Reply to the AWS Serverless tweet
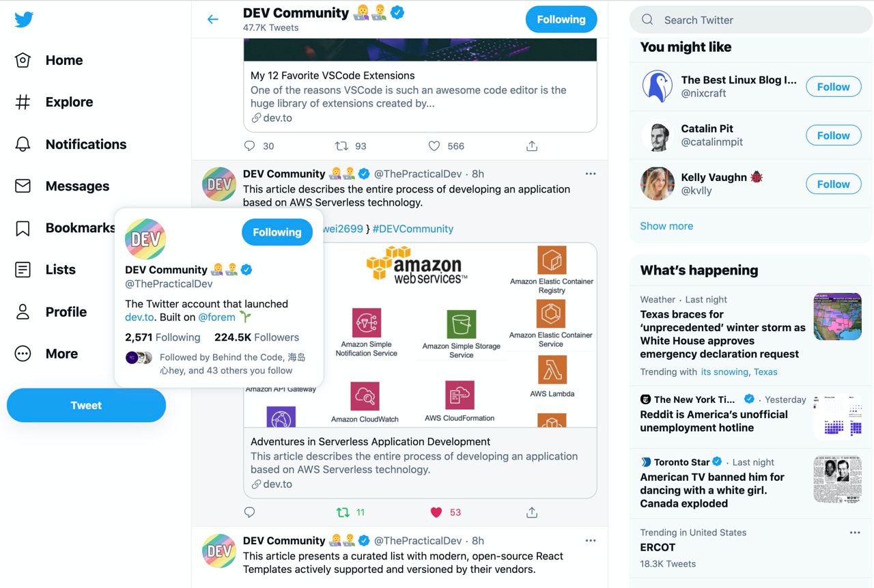Viewport: 874px width, 588px height. 249,512
